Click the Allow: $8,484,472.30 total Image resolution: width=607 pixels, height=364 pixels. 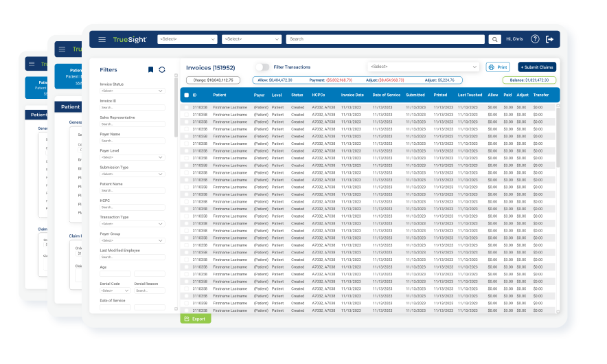pyautogui.click(x=275, y=80)
